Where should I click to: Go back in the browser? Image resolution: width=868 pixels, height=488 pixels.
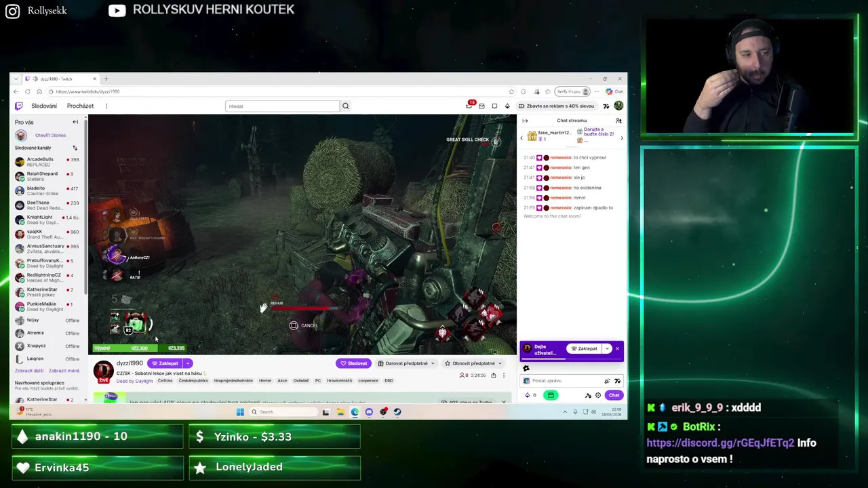[16, 91]
